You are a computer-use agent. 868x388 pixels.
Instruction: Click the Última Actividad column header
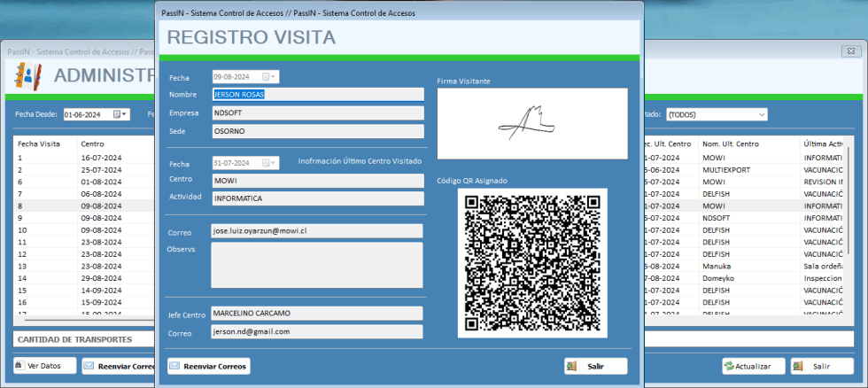tap(823, 144)
